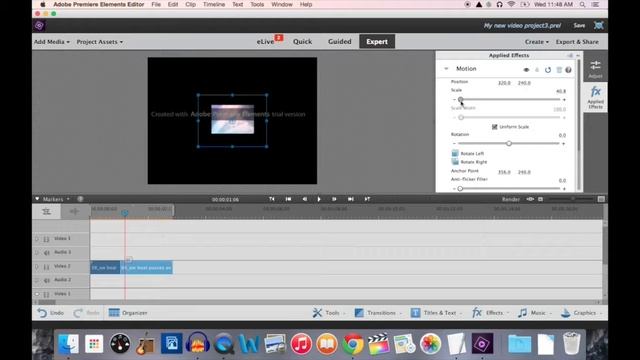Delete the Motion effect with the trash icon
The image size is (640, 360).
coord(559,70)
